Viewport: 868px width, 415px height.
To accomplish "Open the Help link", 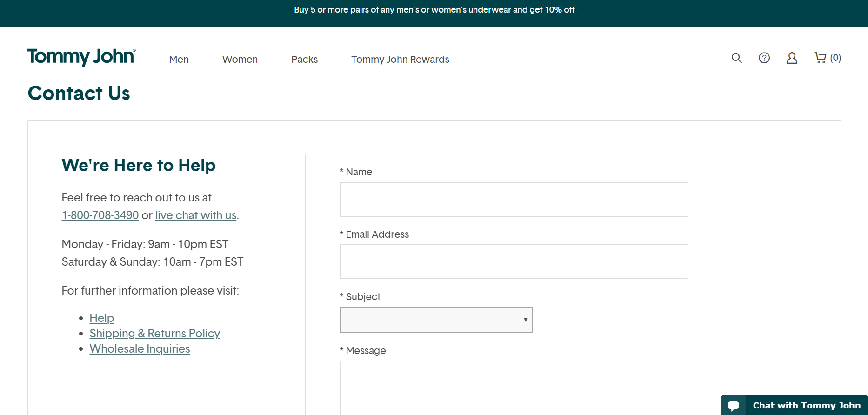I will tap(102, 318).
